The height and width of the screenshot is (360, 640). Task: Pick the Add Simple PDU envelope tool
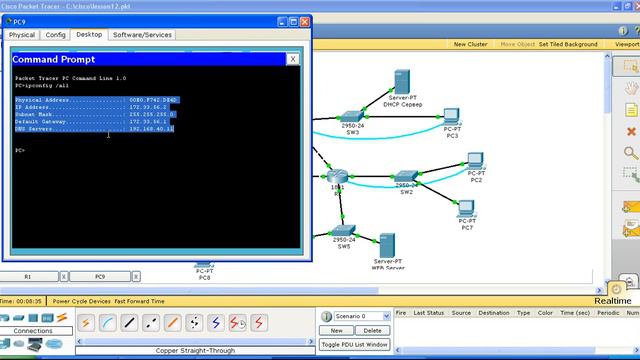[x=631, y=207]
